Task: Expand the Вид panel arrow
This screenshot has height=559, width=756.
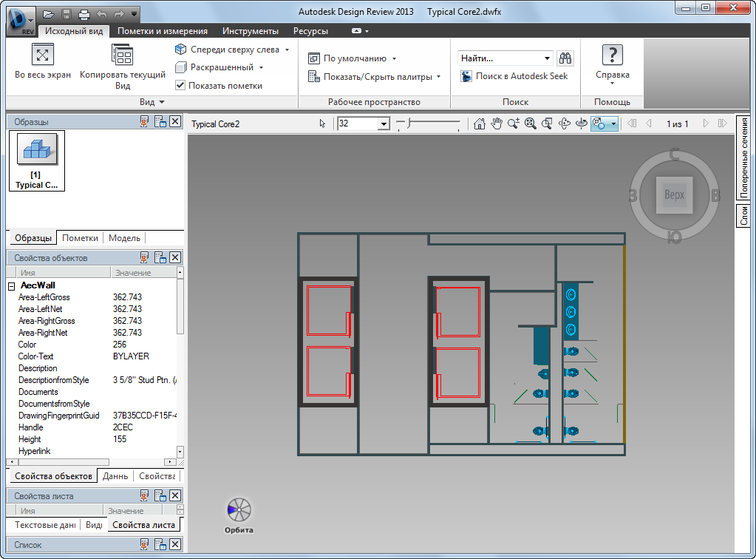Action: click(162, 102)
